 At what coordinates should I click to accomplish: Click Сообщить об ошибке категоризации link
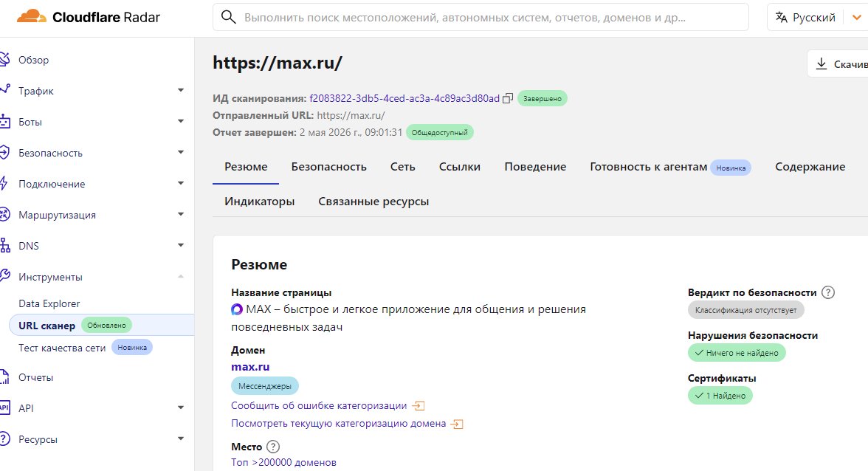click(319, 406)
